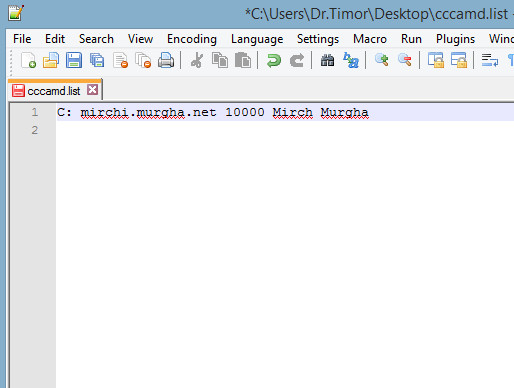Click Notepad++ app icon in title bar
Viewport: 514px width, 388px height.
tap(16, 13)
